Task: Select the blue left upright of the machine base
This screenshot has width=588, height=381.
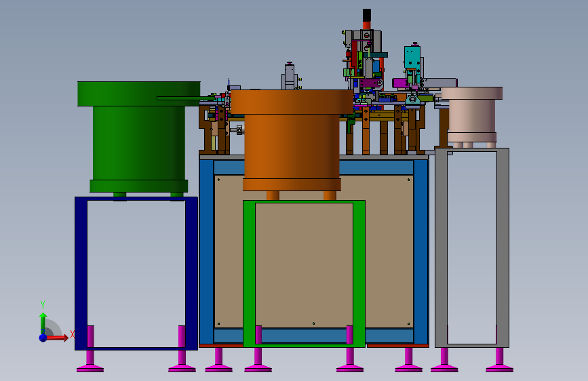Action: click(206, 252)
